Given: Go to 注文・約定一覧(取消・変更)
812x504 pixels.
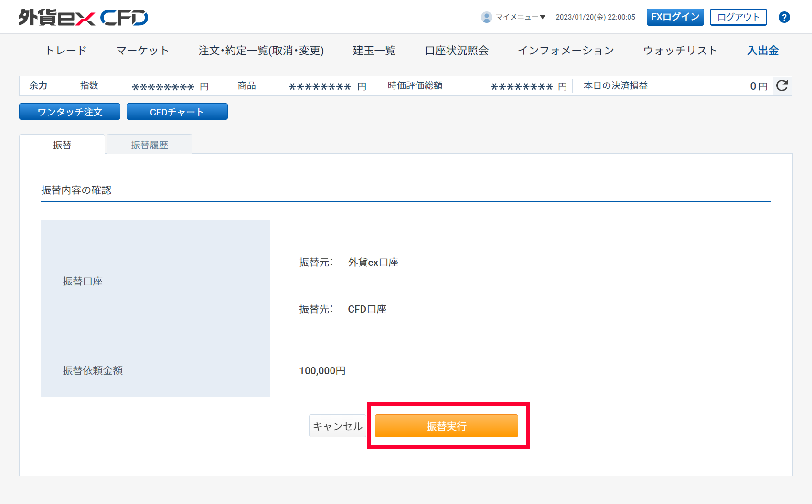Looking at the screenshot, I should (261, 51).
